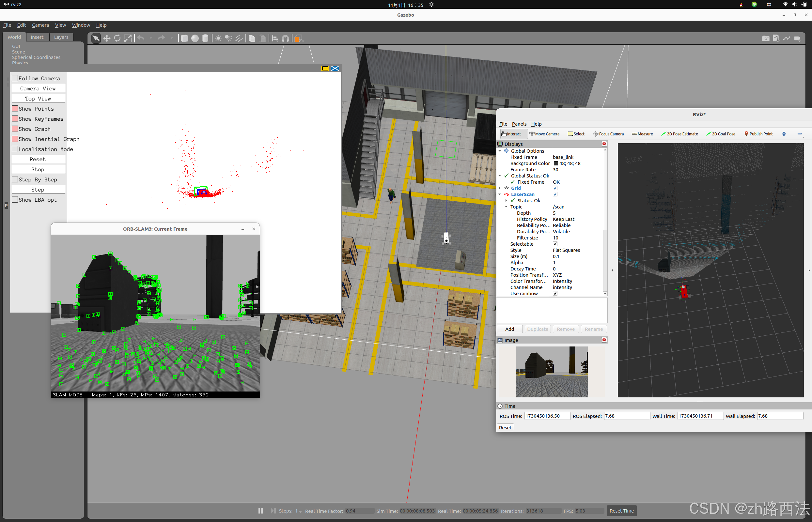Toggle Follow Camera checkbox

[x=15, y=78]
